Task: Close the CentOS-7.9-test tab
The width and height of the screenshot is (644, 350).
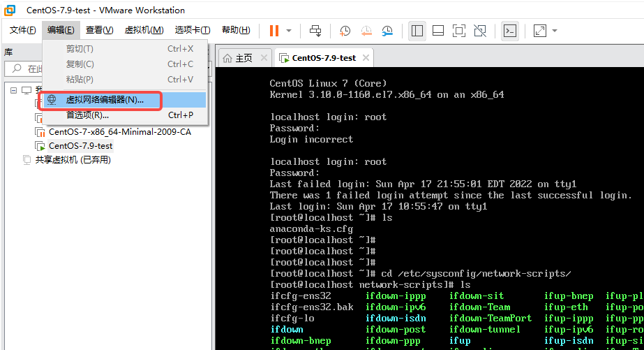Action: point(366,58)
